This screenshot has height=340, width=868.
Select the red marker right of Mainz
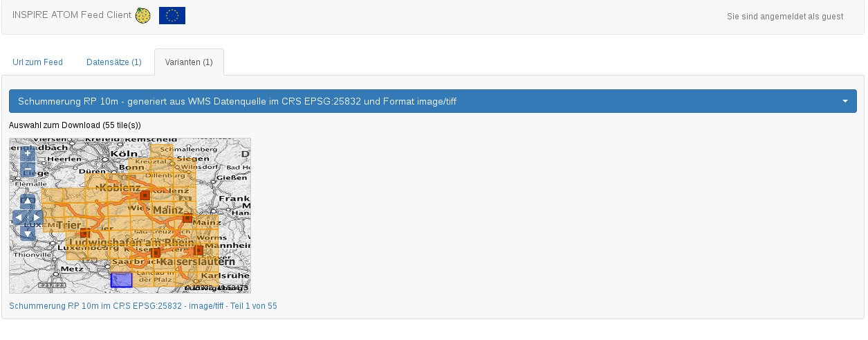(187, 218)
